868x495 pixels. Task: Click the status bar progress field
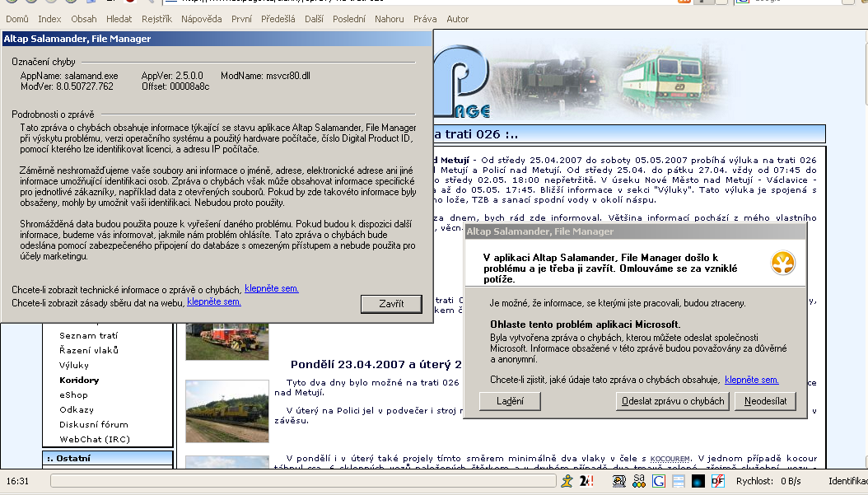click(x=303, y=481)
